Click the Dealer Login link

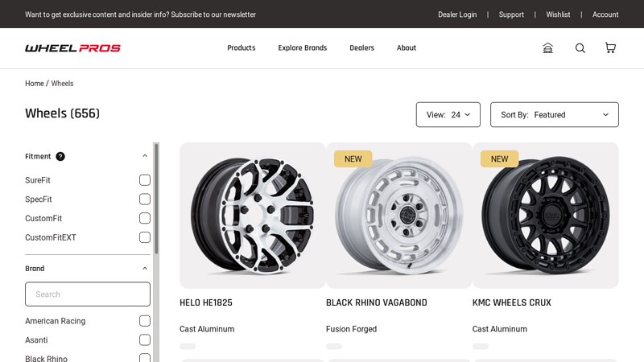[457, 14]
